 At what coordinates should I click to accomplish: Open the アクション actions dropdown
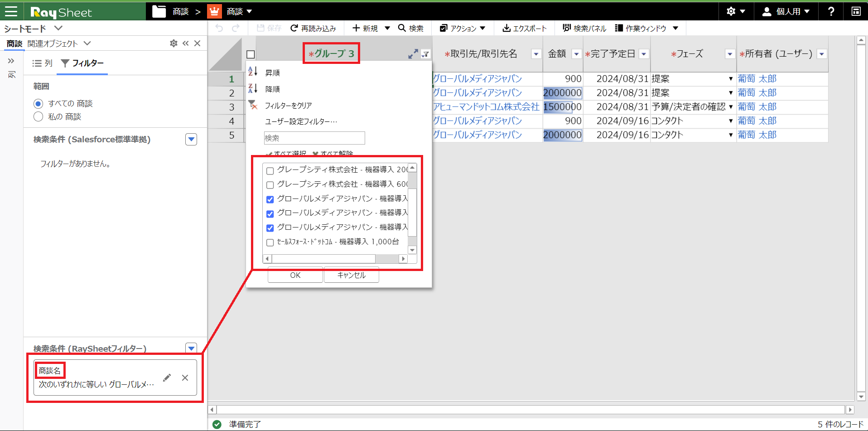[463, 28]
